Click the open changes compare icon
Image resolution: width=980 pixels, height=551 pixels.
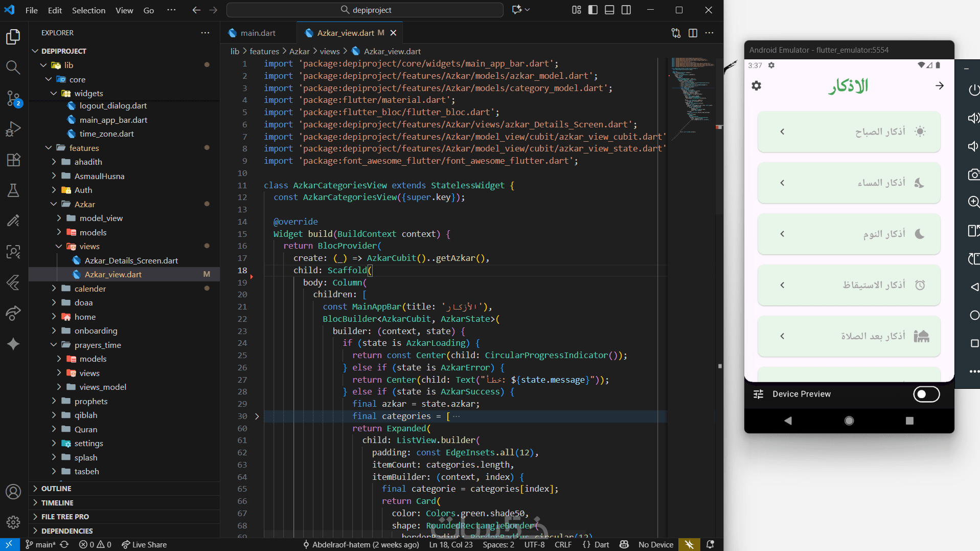(676, 33)
